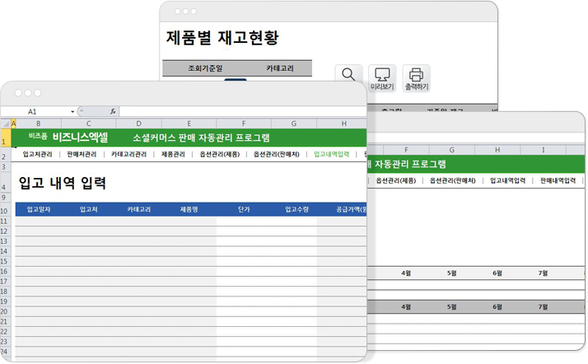Click the 출력하기 print icon
Viewport: 588px width, 364px height.
click(416, 78)
